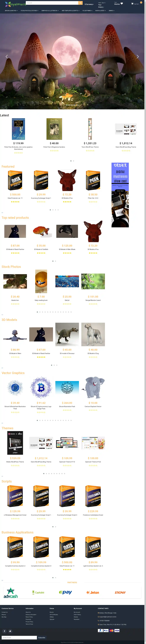Go to previous slide with left arrow

[7, 57]
